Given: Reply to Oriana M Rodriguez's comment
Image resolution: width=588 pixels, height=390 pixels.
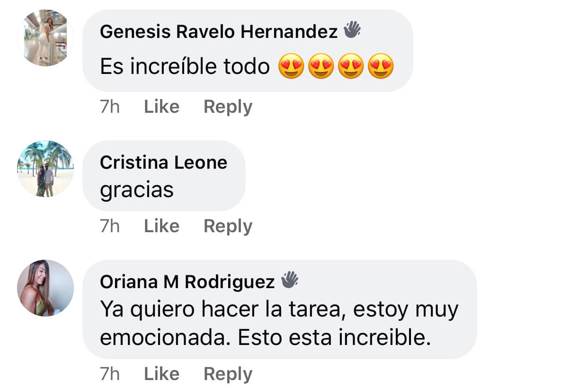Looking at the screenshot, I should (228, 374).
